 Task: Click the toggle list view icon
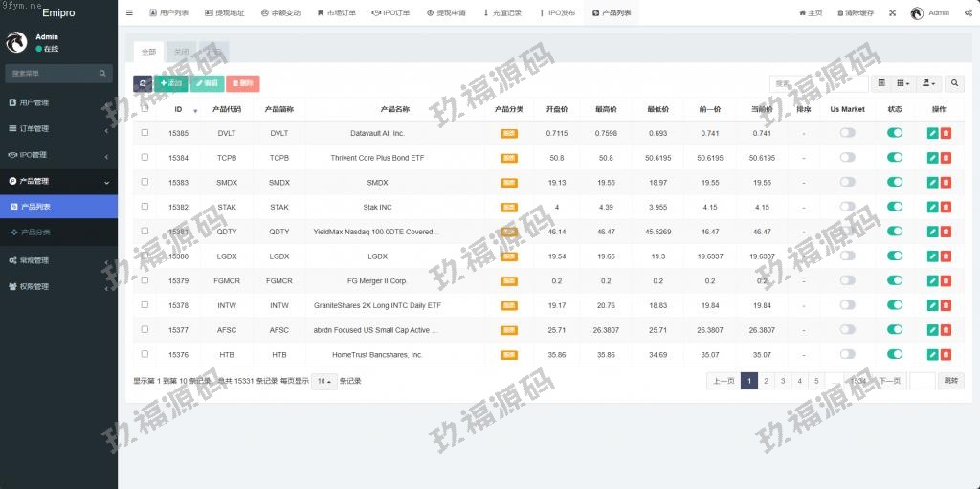click(x=882, y=83)
